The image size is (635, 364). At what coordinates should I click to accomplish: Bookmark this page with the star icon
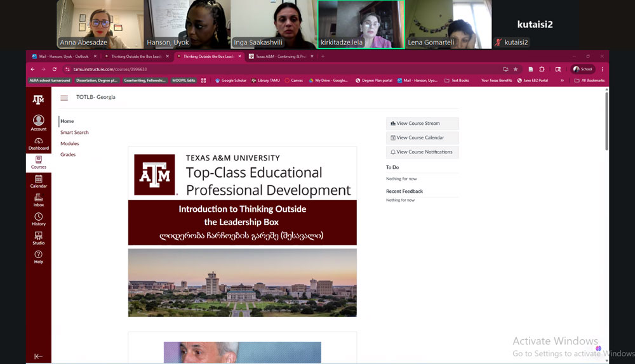click(x=516, y=69)
